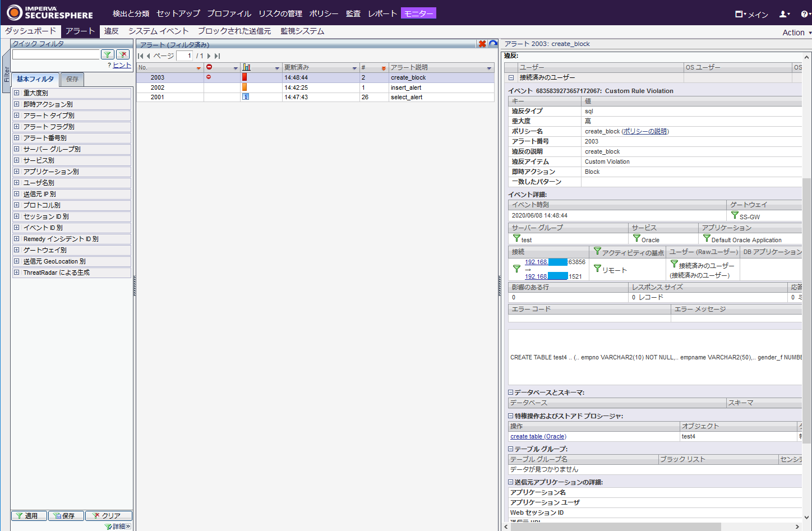This screenshot has height=531, width=812.
Task: Click the Imperva SecureSphere logo
Action: click(x=50, y=12)
